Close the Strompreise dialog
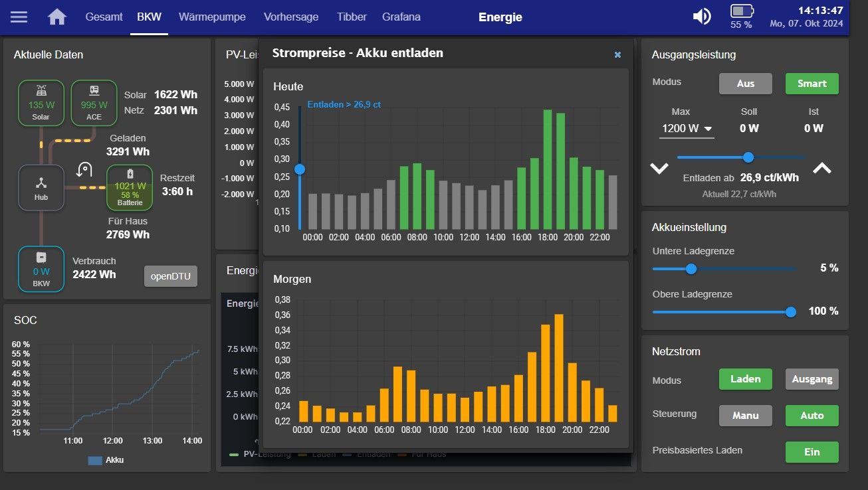The height and width of the screenshot is (490, 868). (617, 54)
